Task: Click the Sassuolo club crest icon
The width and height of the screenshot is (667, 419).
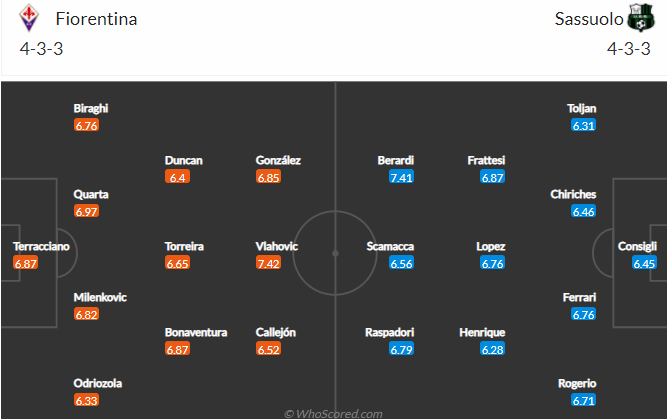Action: (x=641, y=18)
